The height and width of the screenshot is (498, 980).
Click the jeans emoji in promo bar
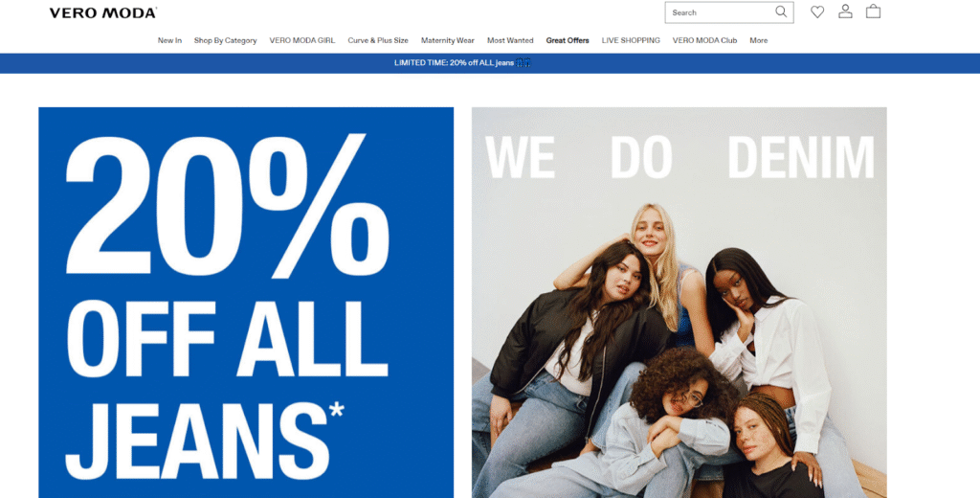click(x=523, y=62)
